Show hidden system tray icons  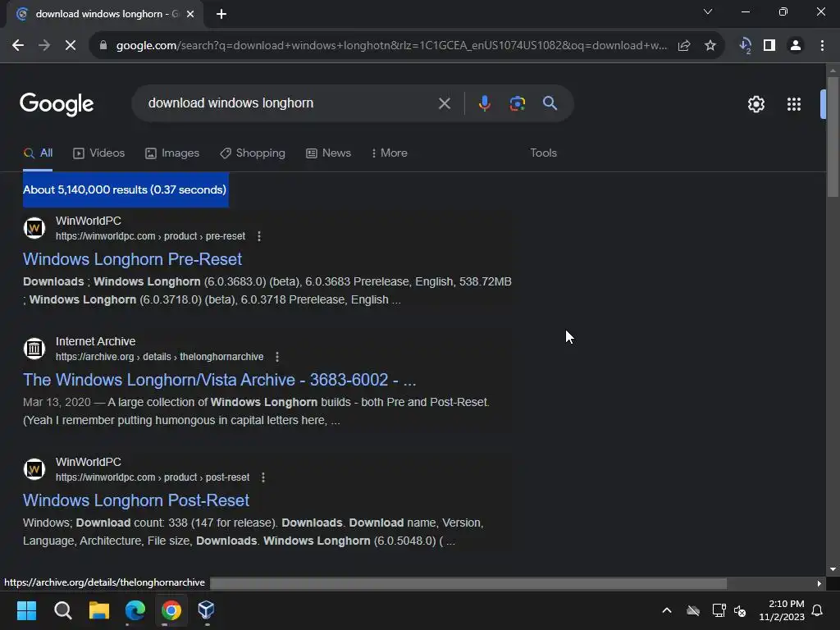[x=666, y=610]
